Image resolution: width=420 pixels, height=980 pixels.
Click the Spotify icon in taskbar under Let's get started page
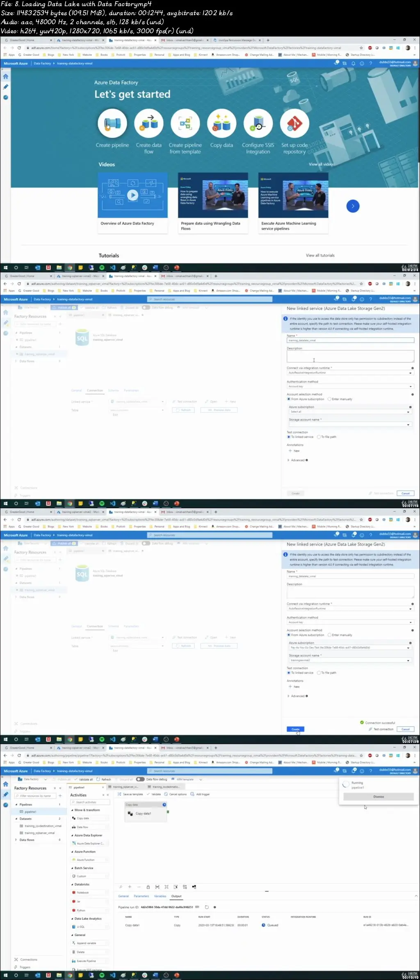pyautogui.click(x=102, y=267)
